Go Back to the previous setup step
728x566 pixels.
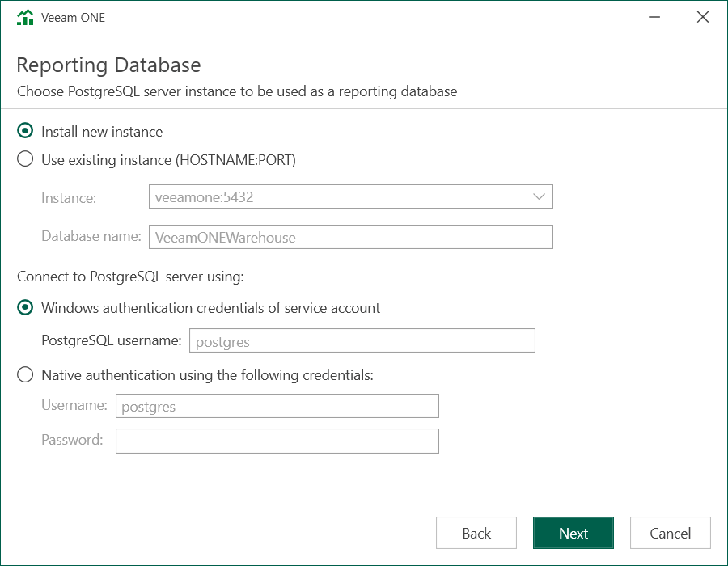[476, 533]
